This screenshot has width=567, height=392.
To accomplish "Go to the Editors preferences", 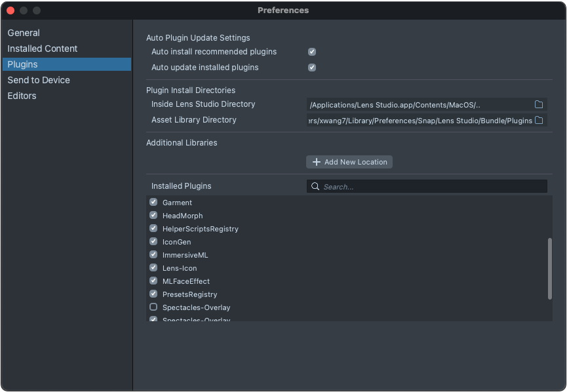I will coord(22,96).
